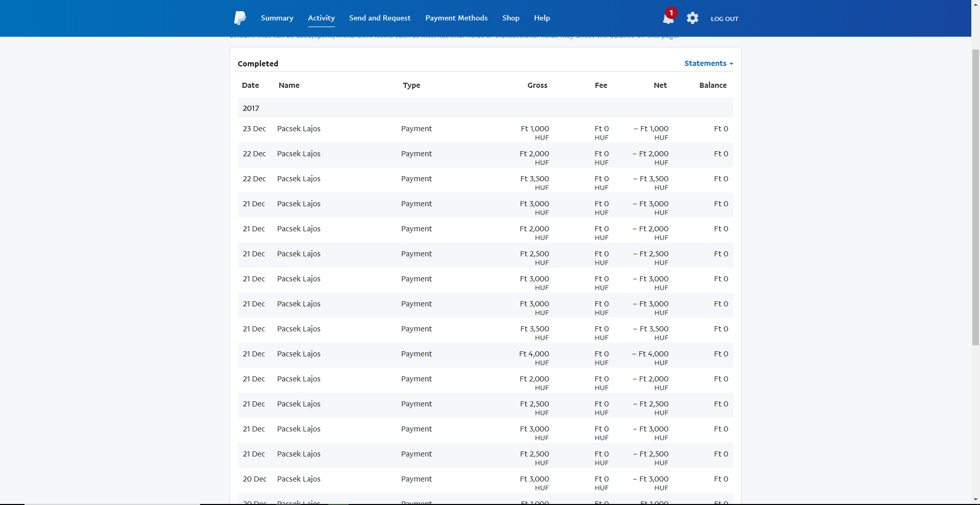Image resolution: width=980 pixels, height=505 pixels.
Task: Open settings via the gear icon
Action: [693, 18]
